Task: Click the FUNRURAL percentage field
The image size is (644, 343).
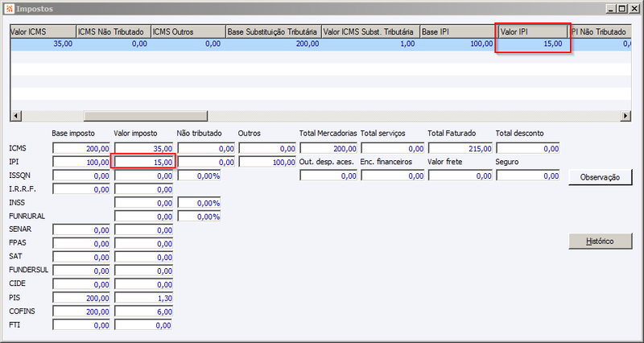Action: click(x=199, y=217)
